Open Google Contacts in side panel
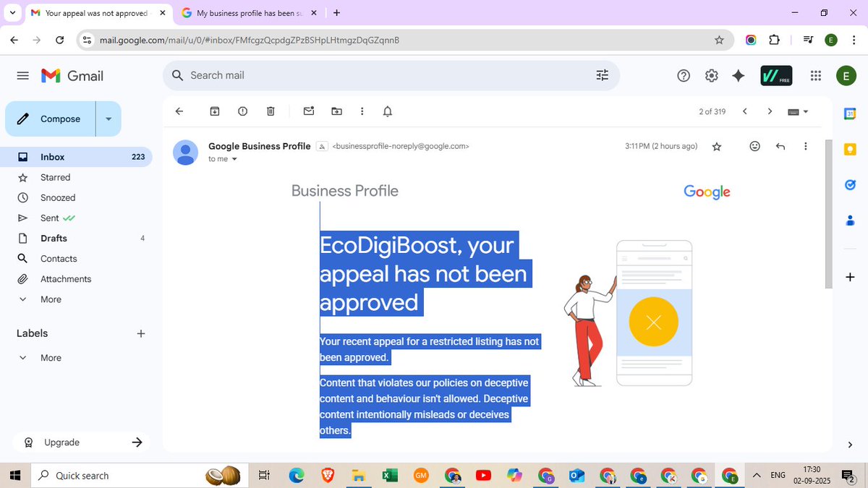Viewport: 868px width, 488px height. point(850,221)
